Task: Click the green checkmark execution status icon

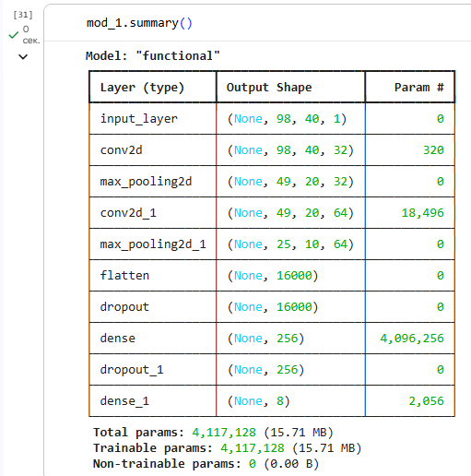Action: [x=14, y=35]
